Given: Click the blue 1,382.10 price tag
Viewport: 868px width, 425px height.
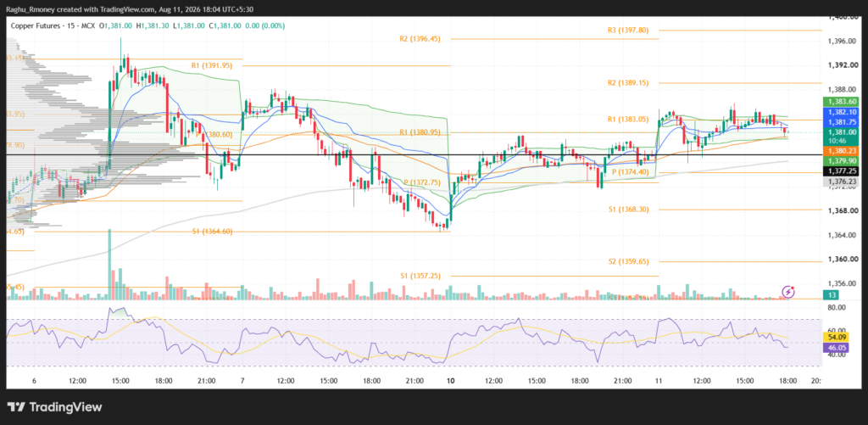Looking at the screenshot, I should 842,112.
